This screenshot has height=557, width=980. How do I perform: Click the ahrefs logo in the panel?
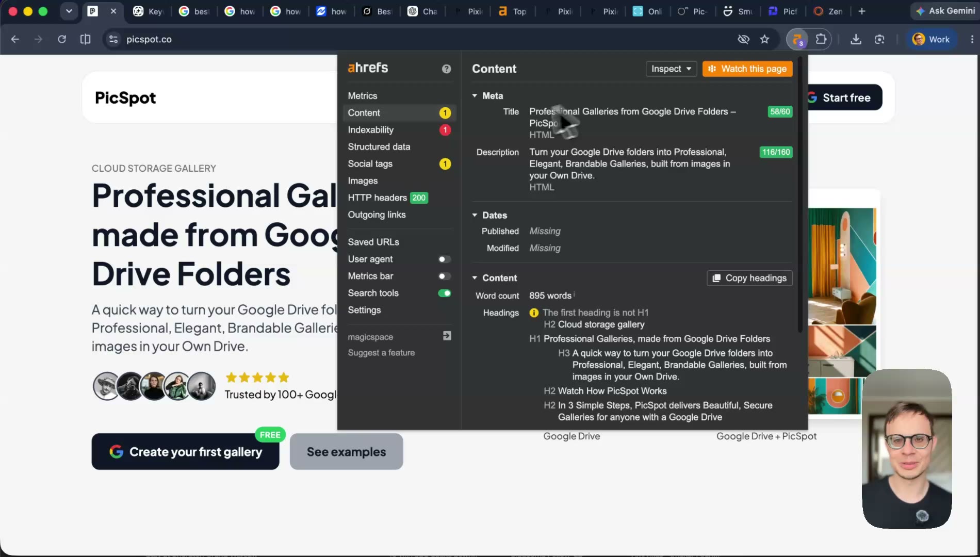pos(368,68)
